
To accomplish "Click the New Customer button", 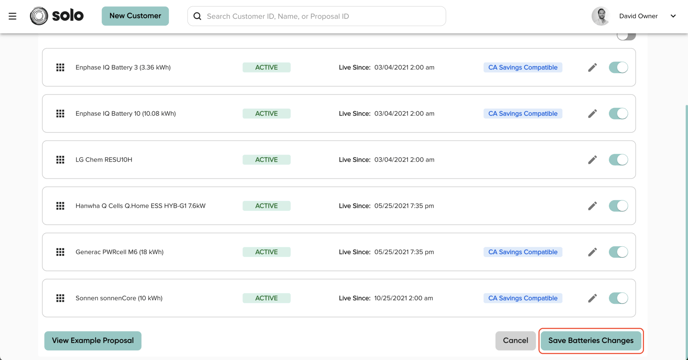I will tap(135, 16).
